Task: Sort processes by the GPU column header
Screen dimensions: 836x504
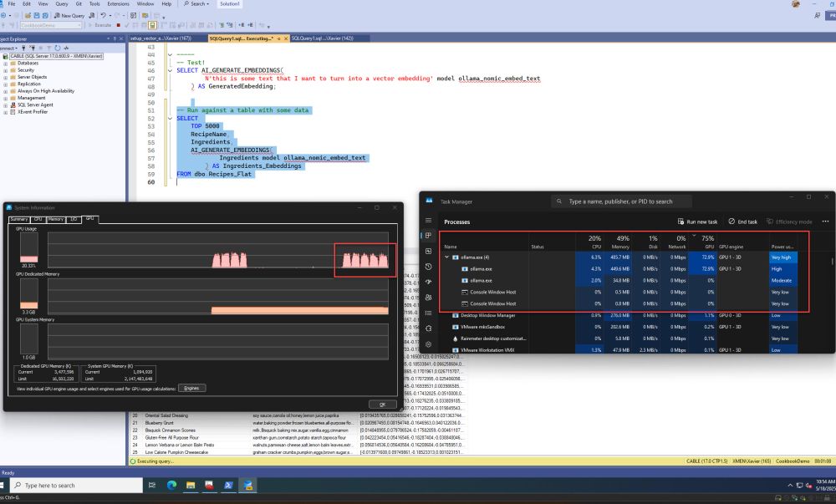Action: pyautogui.click(x=704, y=242)
